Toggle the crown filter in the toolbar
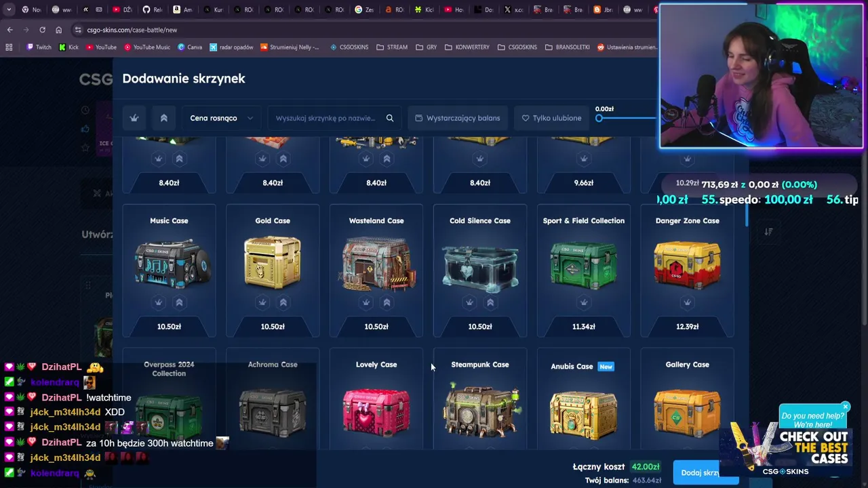Screen dimensions: 868x488 (134, 118)
